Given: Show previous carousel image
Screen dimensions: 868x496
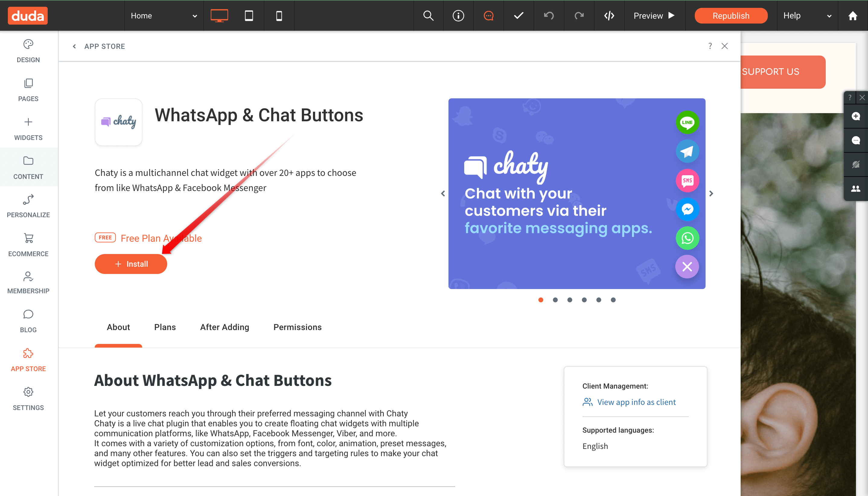Looking at the screenshot, I should [443, 193].
